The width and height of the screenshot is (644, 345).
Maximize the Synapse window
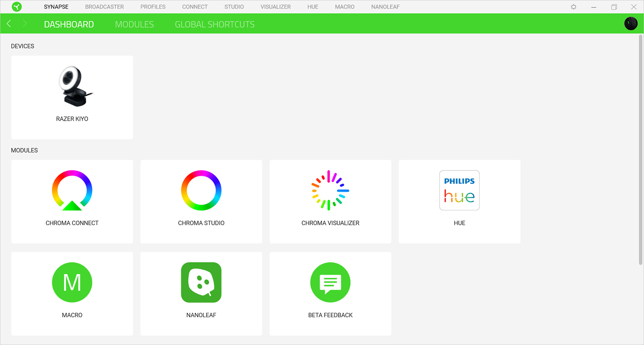614,7
